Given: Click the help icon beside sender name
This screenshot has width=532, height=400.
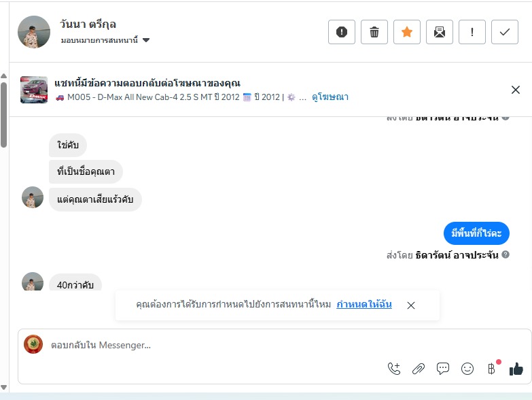Looking at the screenshot, I should pos(506,254).
